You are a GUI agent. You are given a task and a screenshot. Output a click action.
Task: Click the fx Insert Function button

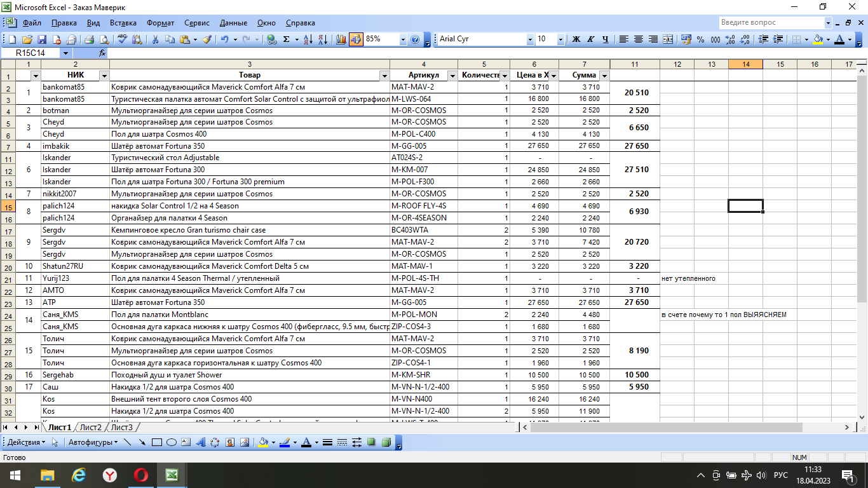(102, 53)
